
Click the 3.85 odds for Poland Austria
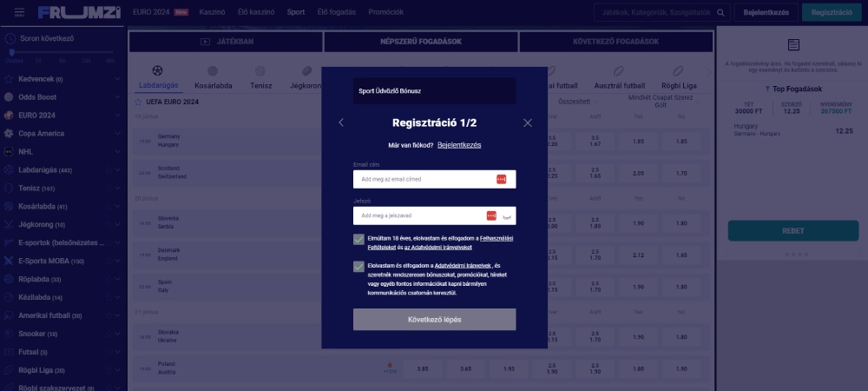(x=423, y=368)
